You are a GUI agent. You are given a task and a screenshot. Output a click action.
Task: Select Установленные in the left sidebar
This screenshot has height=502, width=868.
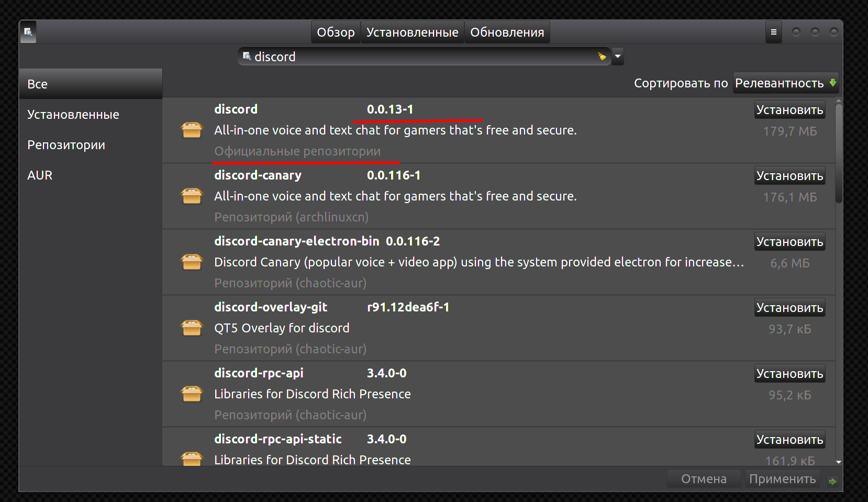(x=91, y=114)
